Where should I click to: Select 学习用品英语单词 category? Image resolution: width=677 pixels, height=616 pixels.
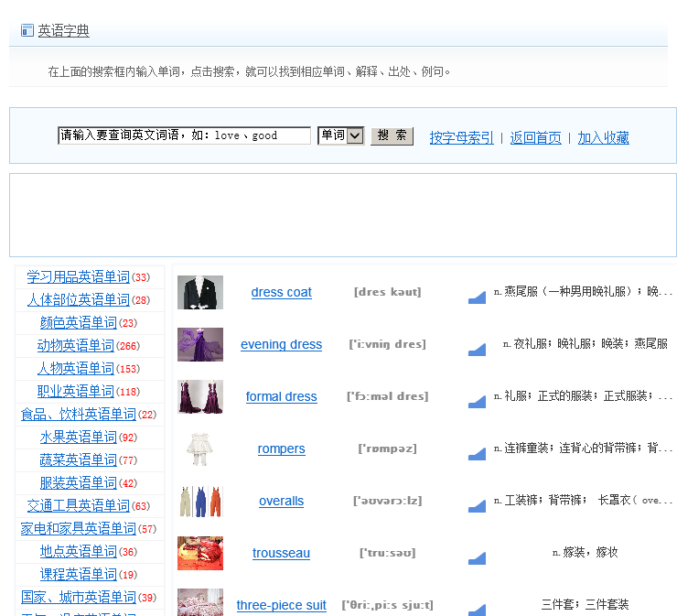(x=78, y=277)
